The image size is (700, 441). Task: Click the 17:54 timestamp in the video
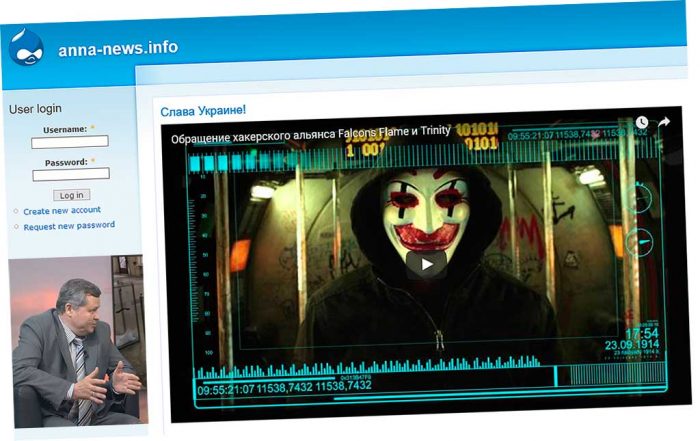click(642, 332)
